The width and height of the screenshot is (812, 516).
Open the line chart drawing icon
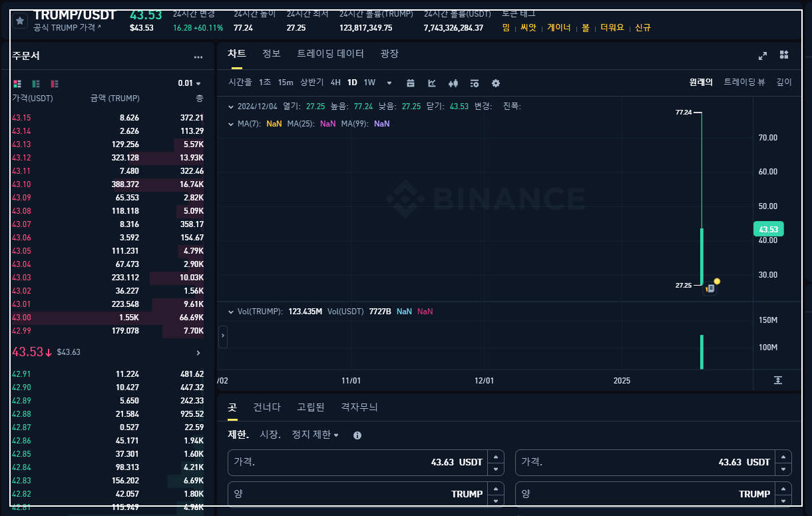432,83
